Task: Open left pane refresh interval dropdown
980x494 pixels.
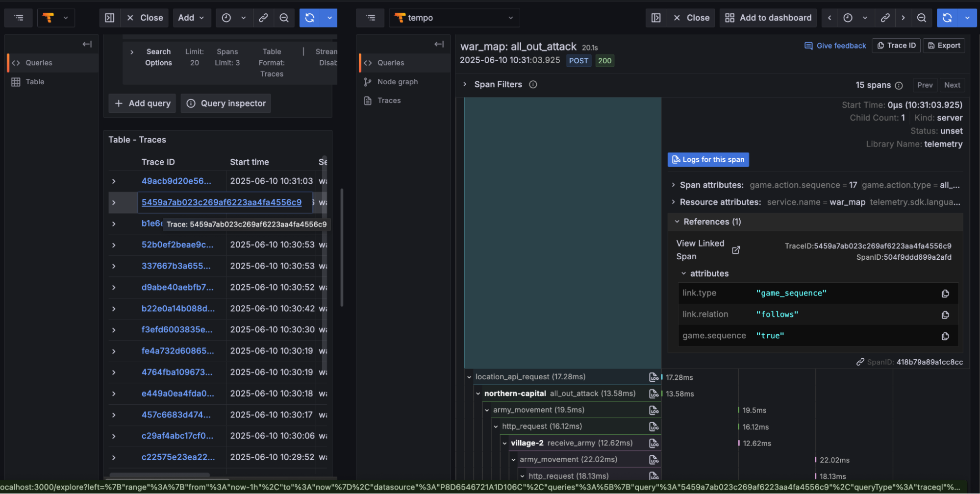Action: point(329,18)
